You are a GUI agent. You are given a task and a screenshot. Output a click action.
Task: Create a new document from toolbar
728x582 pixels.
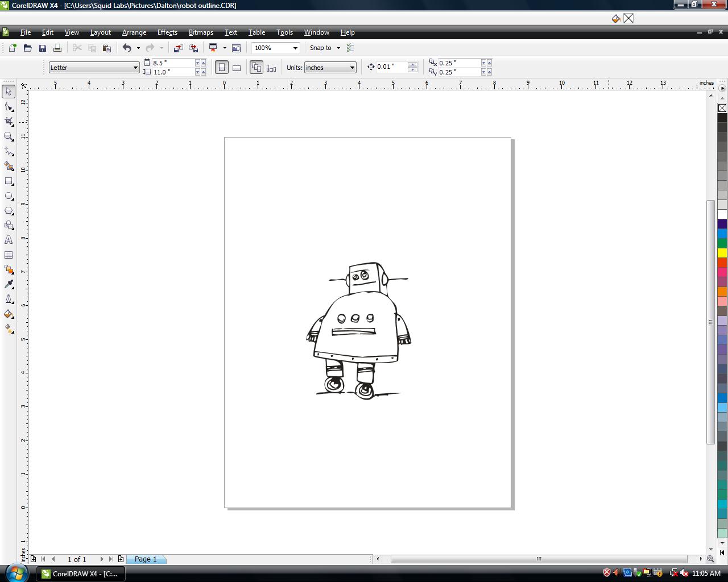pos(13,48)
